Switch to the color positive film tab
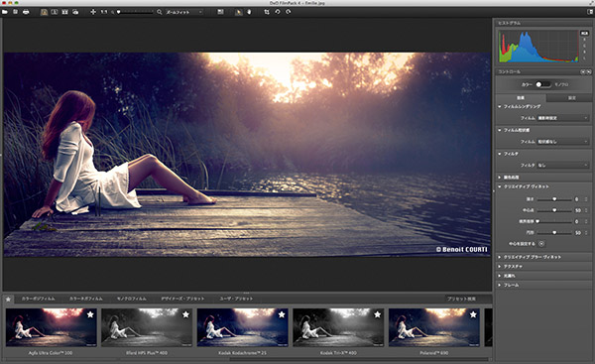 pyautogui.click(x=38, y=299)
